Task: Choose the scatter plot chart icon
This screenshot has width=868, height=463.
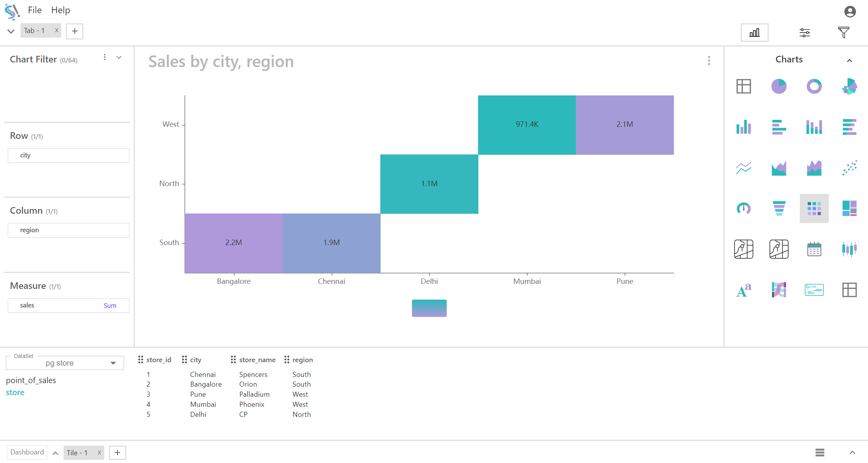Action: (849, 168)
